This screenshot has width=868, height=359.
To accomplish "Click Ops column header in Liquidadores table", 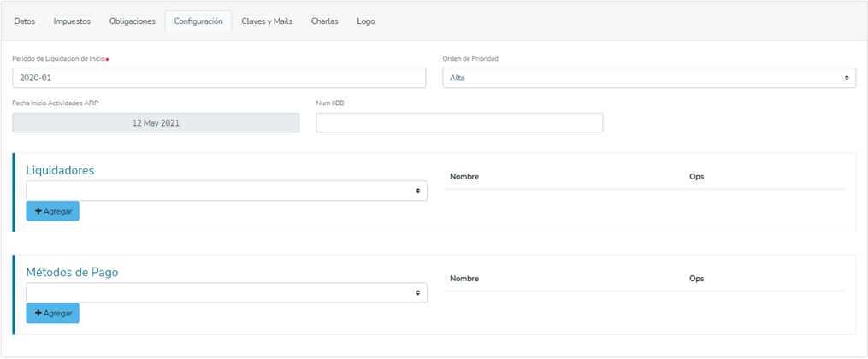I will (696, 177).
